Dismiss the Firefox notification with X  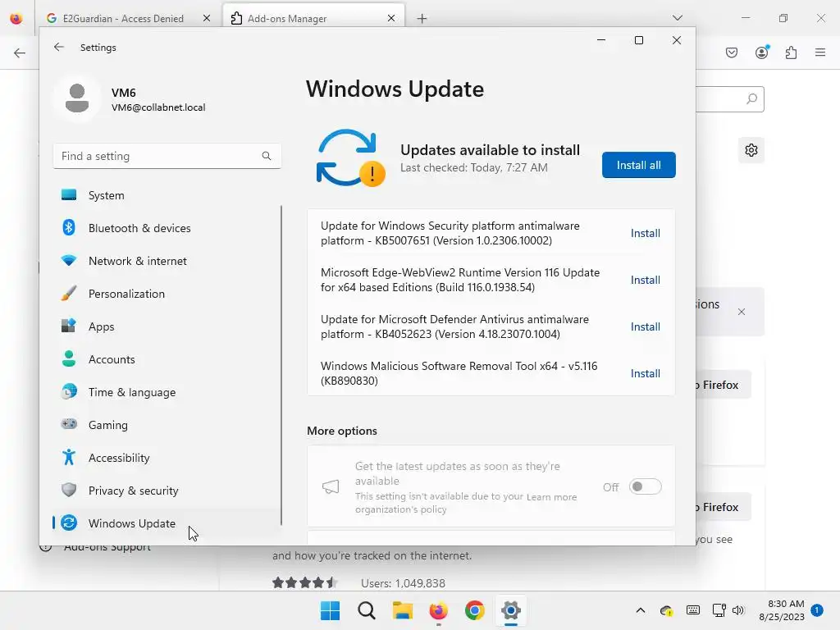tap(742, 312)
